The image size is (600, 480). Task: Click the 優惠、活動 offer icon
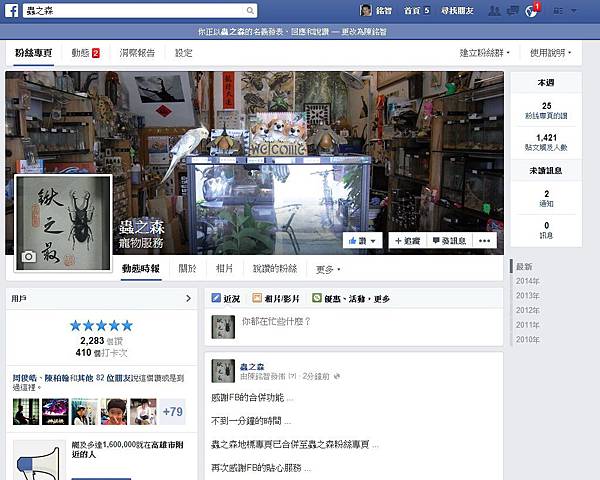tap(317, 298)
